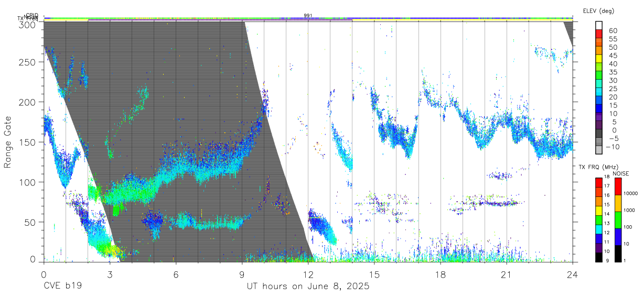Click the "100" label on the NOISE scale
The image size is (644, 297).
[629, 227]
